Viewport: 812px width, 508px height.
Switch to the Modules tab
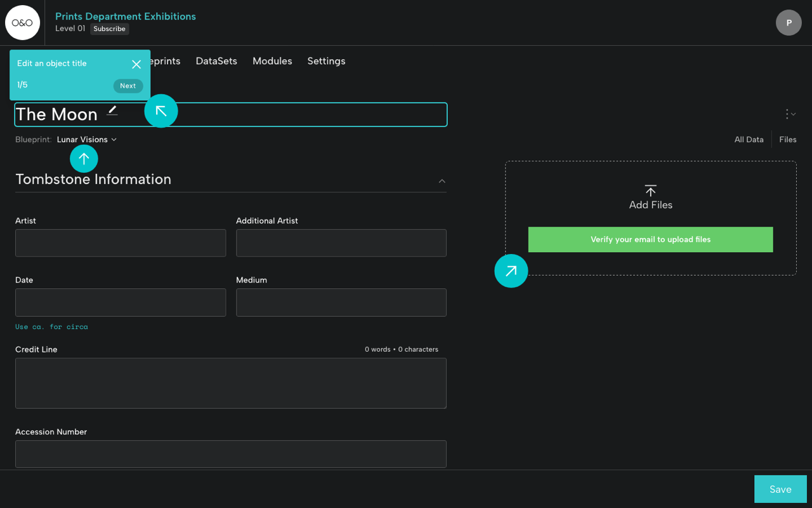(272, 61)
